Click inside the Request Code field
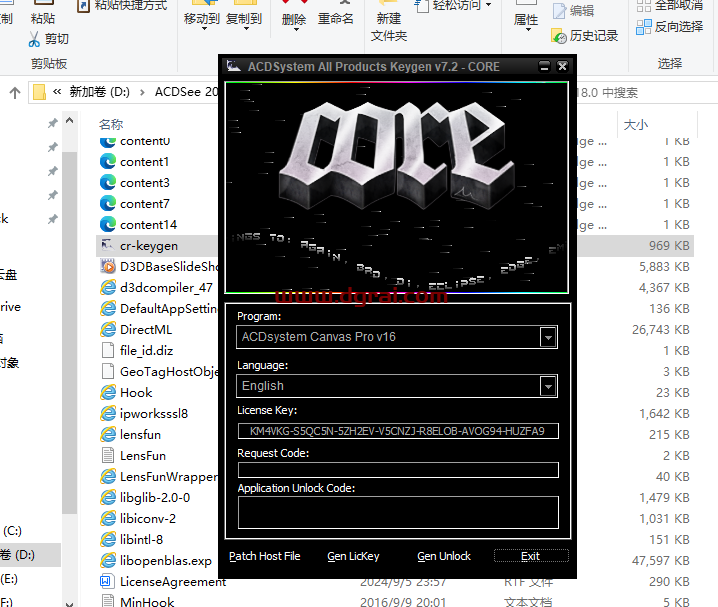 tap(397, 470)
